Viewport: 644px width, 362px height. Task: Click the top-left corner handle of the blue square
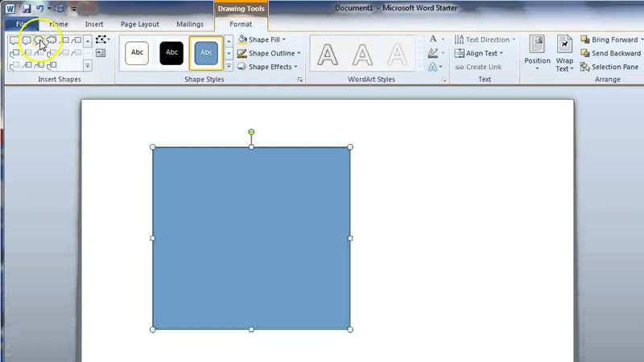(x=153, y=147)
